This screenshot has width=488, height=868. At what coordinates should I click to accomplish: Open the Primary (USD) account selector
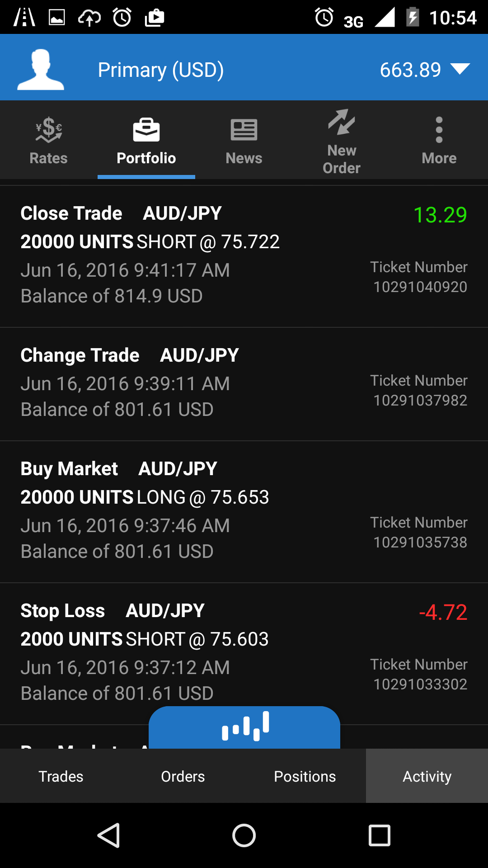click(161, 70)
